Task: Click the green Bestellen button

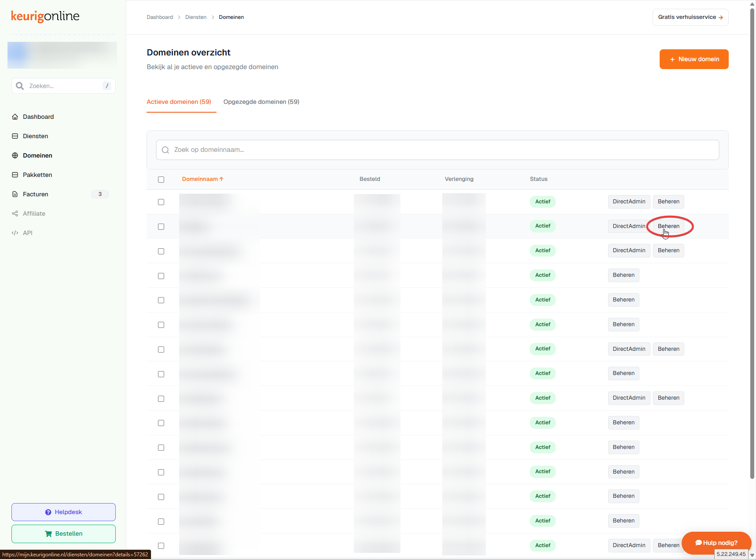Action: (63, 534)
